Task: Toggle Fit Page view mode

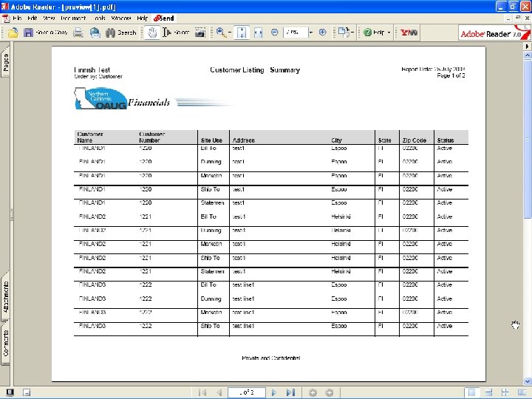Action: (242, 33)
